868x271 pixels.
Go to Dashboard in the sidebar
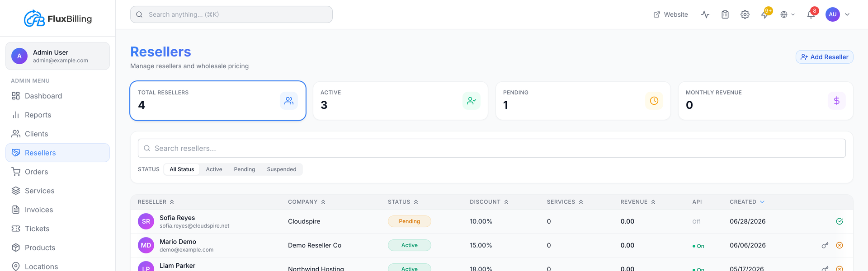point(57,96)
